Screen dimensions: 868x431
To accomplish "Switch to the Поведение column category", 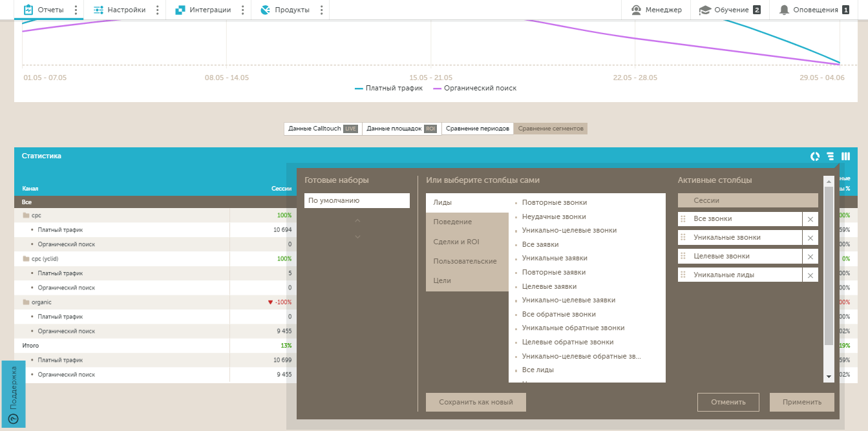I will [x=452, y=222].
